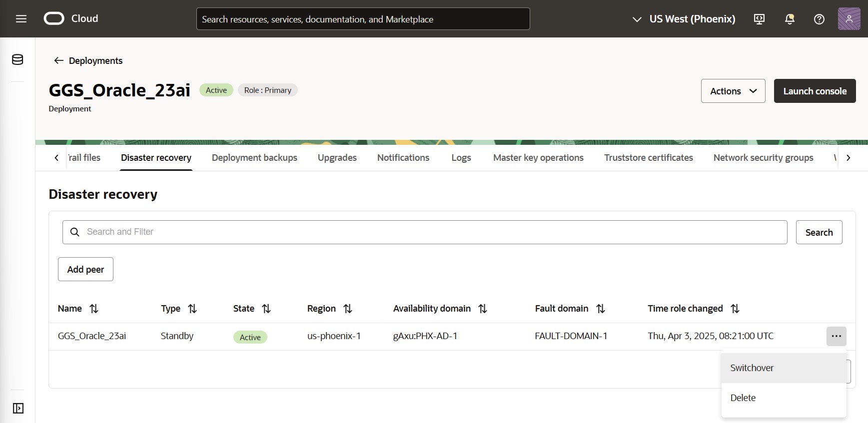868x423 pixels.
Task: Click the FAULT-DOMAIN-1 cell
Action: 571,336
